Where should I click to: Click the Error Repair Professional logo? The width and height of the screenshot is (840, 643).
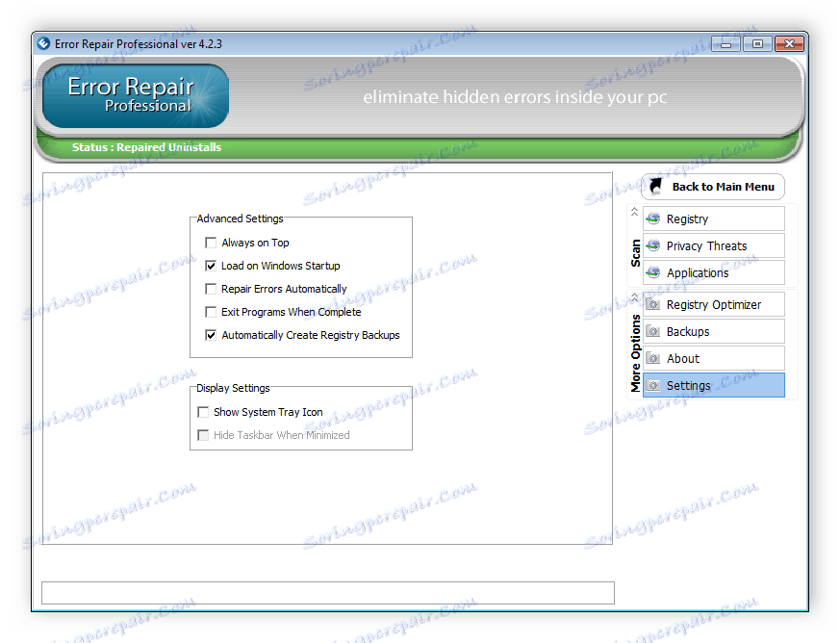tap(136, 95)
